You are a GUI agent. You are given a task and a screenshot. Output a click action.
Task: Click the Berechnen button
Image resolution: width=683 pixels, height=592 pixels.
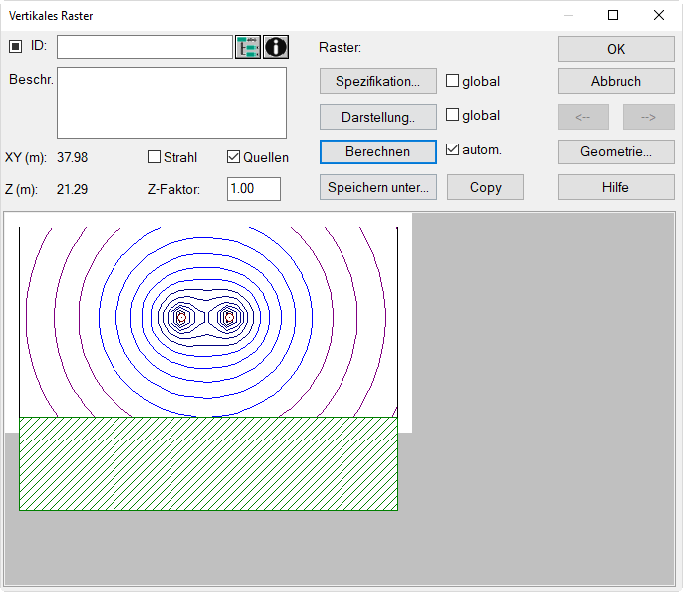pos(378,152)
